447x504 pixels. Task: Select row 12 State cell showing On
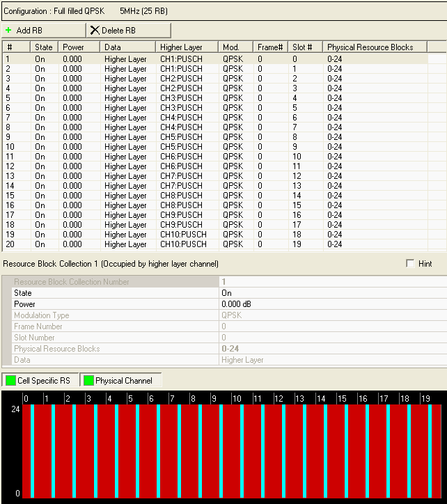click(x=40, y=166)
